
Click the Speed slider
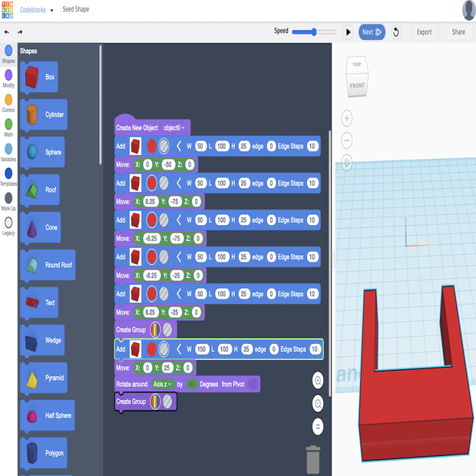click(x=313, y=31)
